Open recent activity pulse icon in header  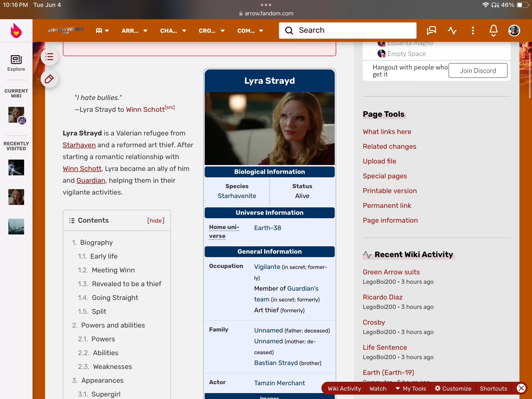(x=452, y=31)
